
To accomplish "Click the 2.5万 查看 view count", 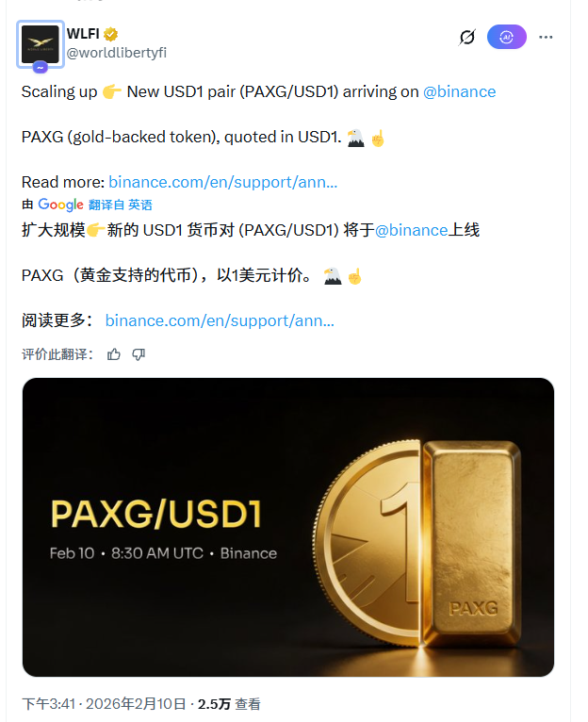I will [x=229, y=703].
